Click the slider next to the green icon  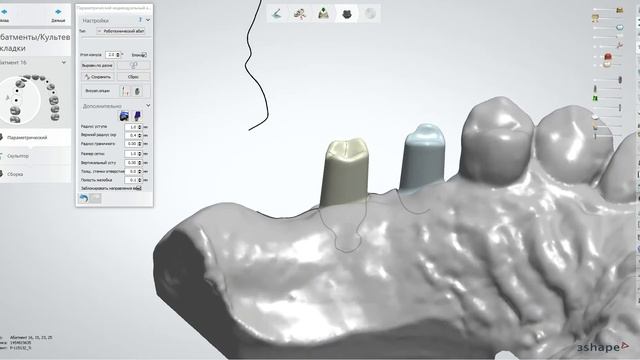610,98
